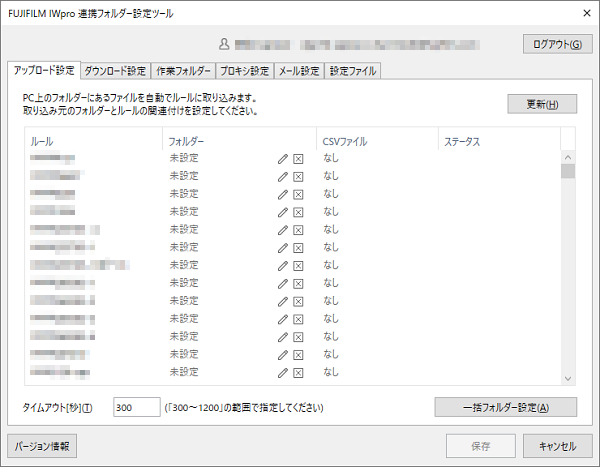Clear folder setting of the eleventh rule row
600x467 pixels.
tap(298, 337)
